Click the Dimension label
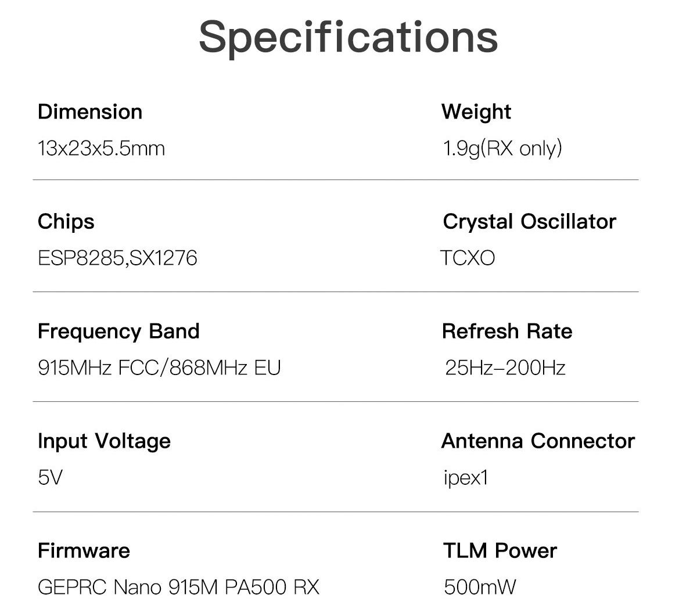The image size is (697, 616). tap(90, 111)
